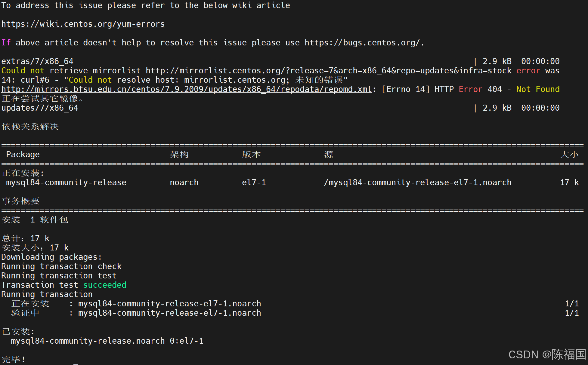Click the '版本' column header
Viewport: 588px width, 365px height.
point(252,155)
